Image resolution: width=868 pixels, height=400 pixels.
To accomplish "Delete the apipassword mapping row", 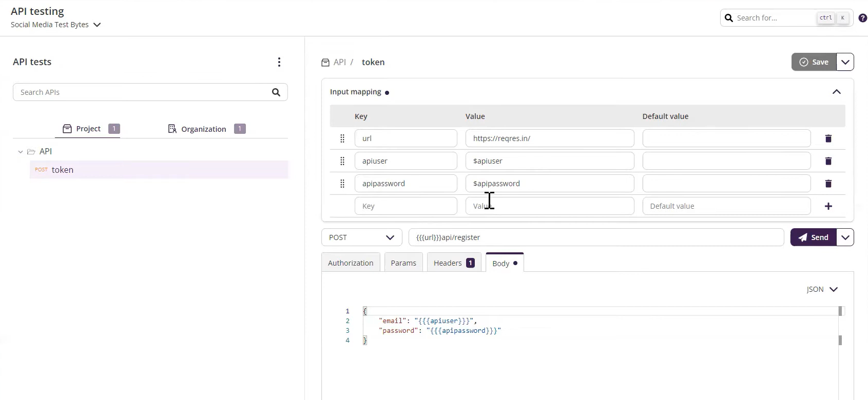I will (x=828, y=184).
